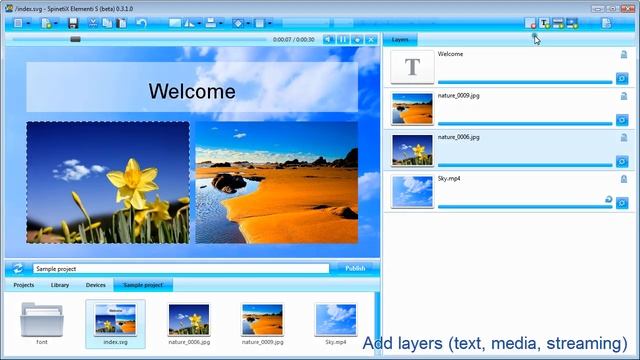
Task: Click the Sample project name field
Action: click(x=181, y=269)
